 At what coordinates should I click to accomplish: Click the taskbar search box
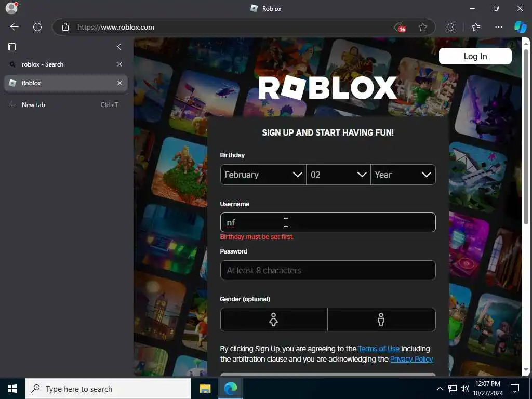tap(108, 389)
